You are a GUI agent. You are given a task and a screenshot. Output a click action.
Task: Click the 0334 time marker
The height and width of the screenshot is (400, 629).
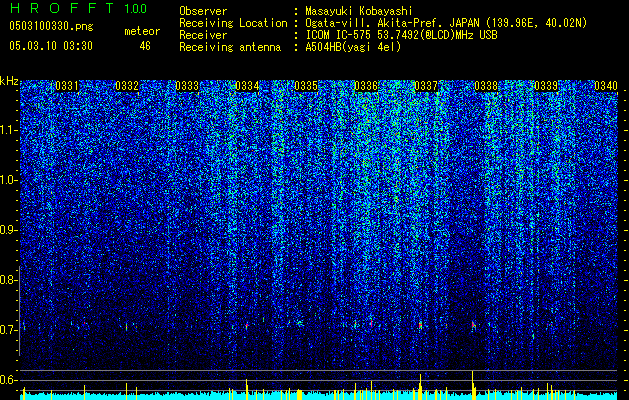[x=247, y=86]
